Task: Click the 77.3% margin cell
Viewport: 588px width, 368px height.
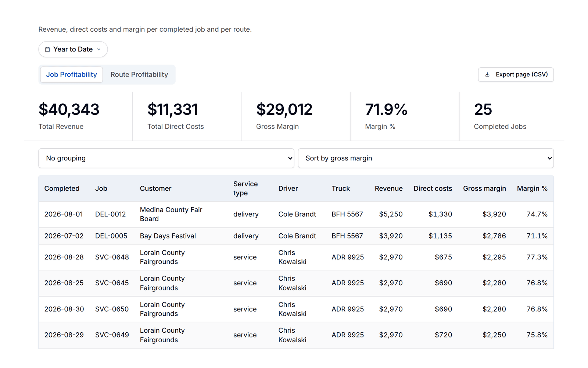Action: (537, 257)
